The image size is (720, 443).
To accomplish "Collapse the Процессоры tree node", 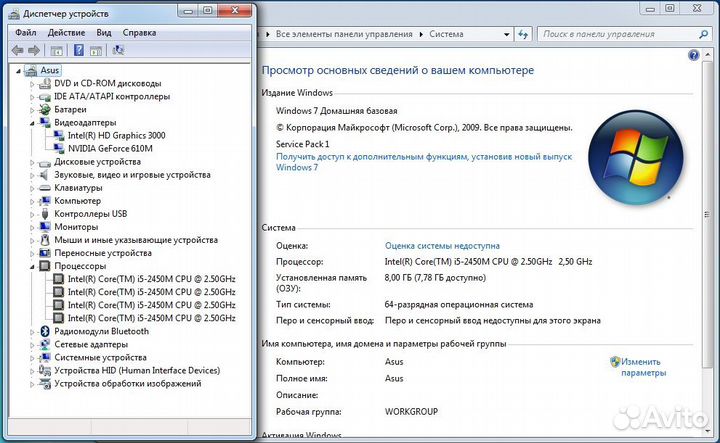I will click(32, 267).
